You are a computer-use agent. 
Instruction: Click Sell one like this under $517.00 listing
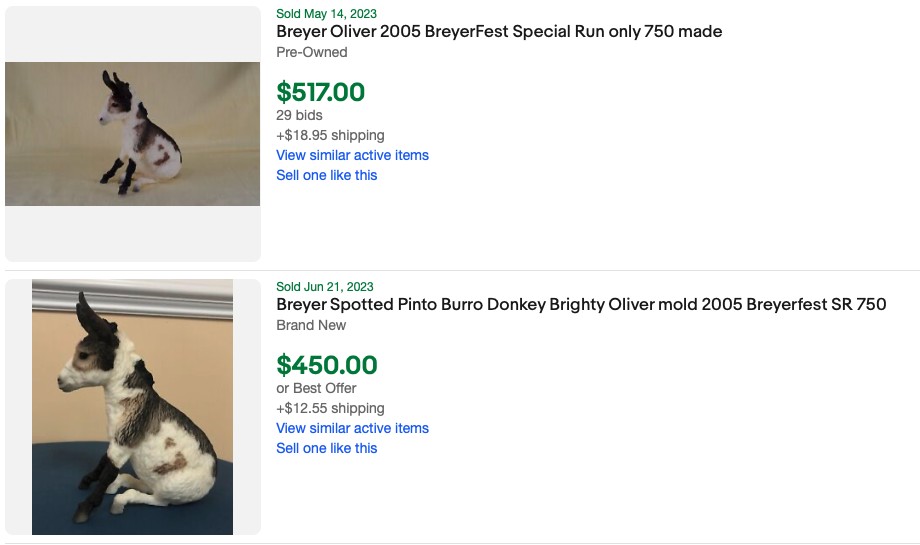click(x=326, y=175)
